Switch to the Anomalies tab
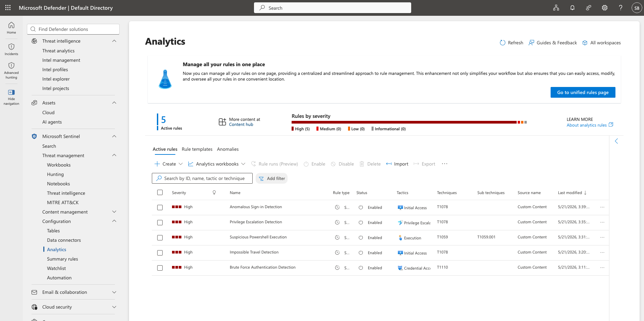Image resolution: width=644 pixels, height=321 pixels. 228,149
